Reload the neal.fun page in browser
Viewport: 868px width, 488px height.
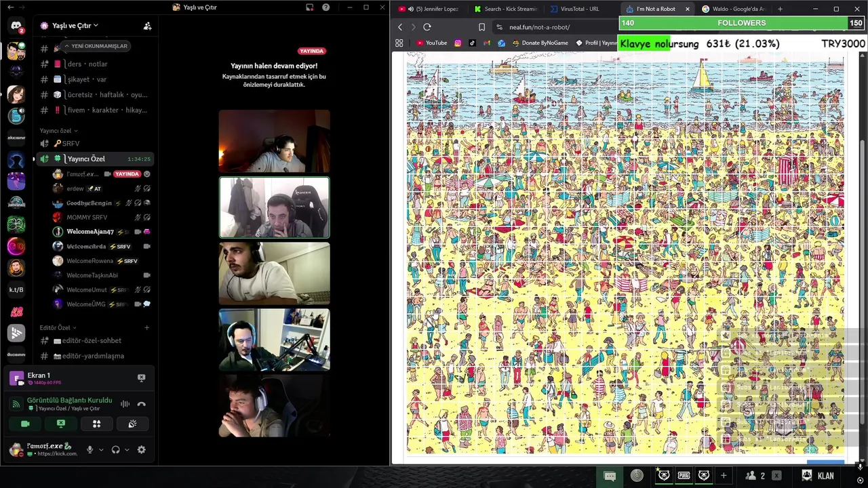[427, 27]
